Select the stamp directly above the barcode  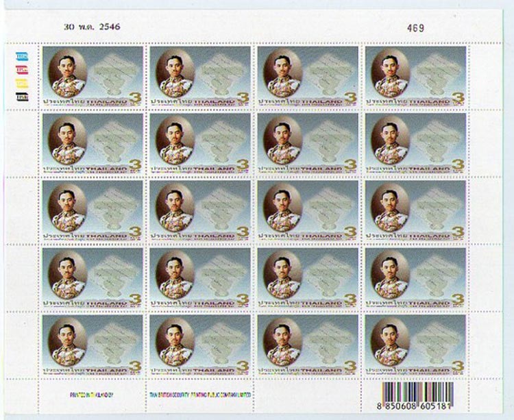click(x=415, y=345)
